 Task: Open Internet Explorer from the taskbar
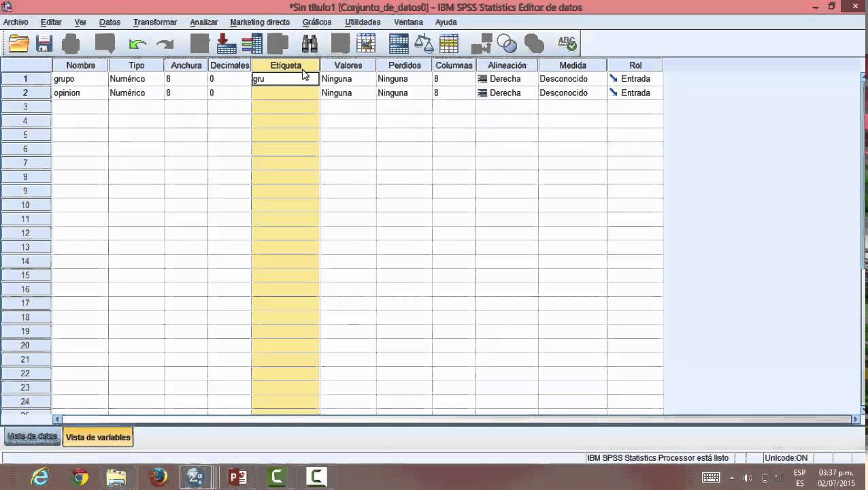[x=40, y=477]
